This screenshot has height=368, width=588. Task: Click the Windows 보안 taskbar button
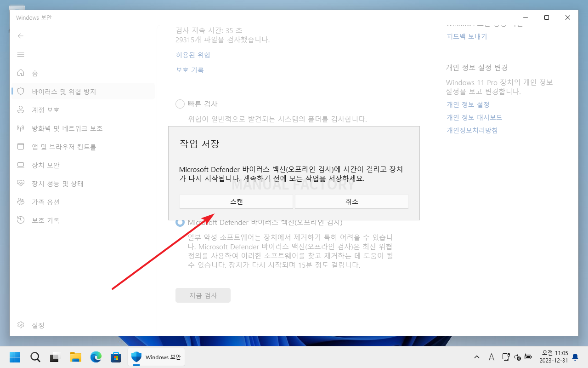point(156,357)
